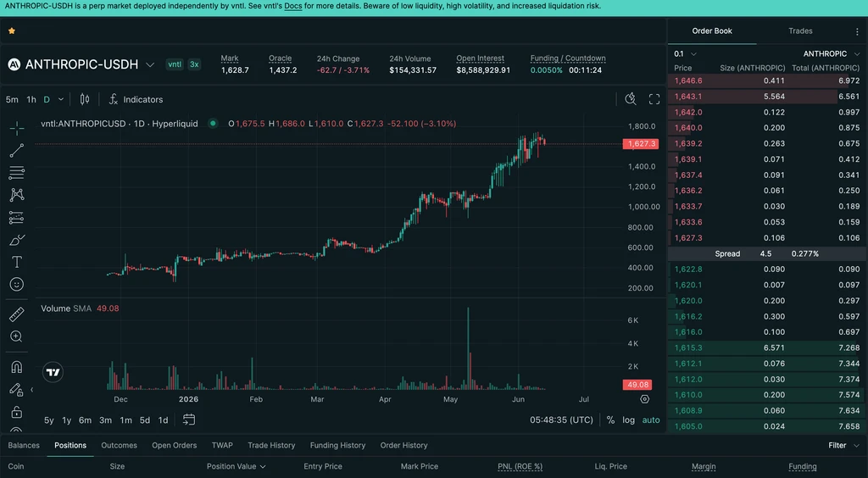This screenshot has width=868, height=478.
Task: Toggle auto scale mode
Action: point(651,420)
